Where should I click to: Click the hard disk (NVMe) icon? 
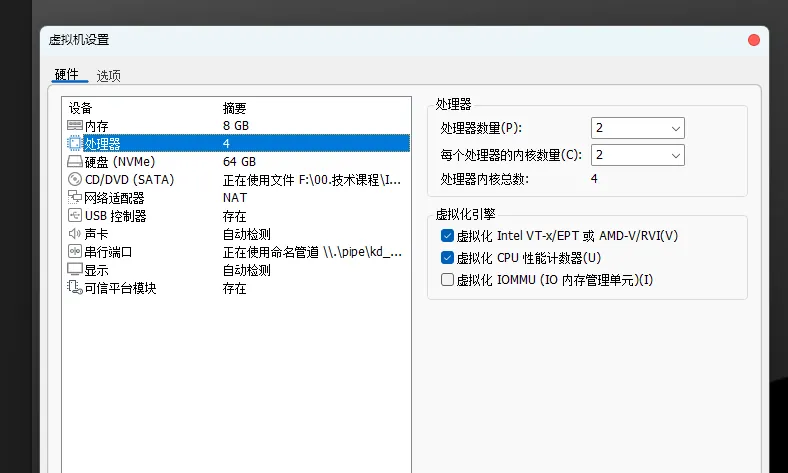tap(75, 161)
